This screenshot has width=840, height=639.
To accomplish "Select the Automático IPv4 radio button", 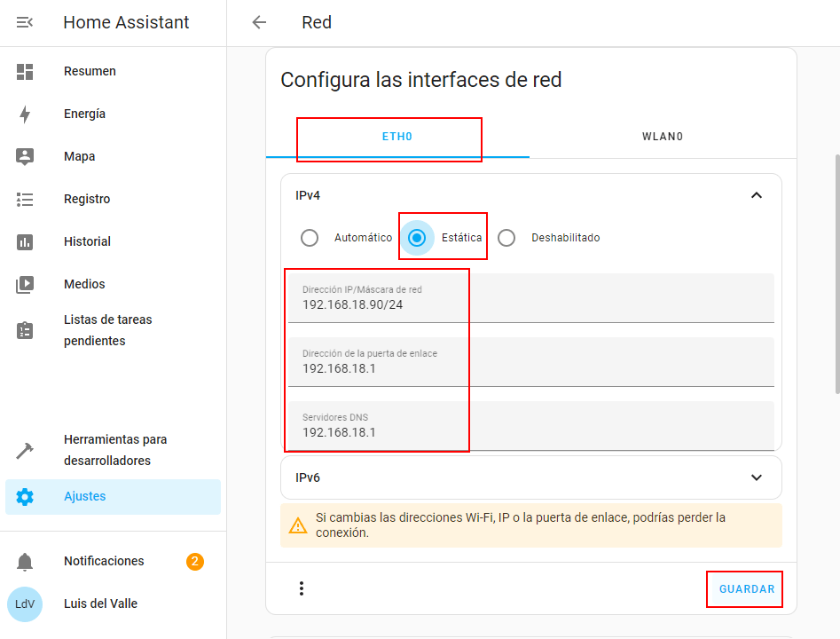I will pos(309,238).
